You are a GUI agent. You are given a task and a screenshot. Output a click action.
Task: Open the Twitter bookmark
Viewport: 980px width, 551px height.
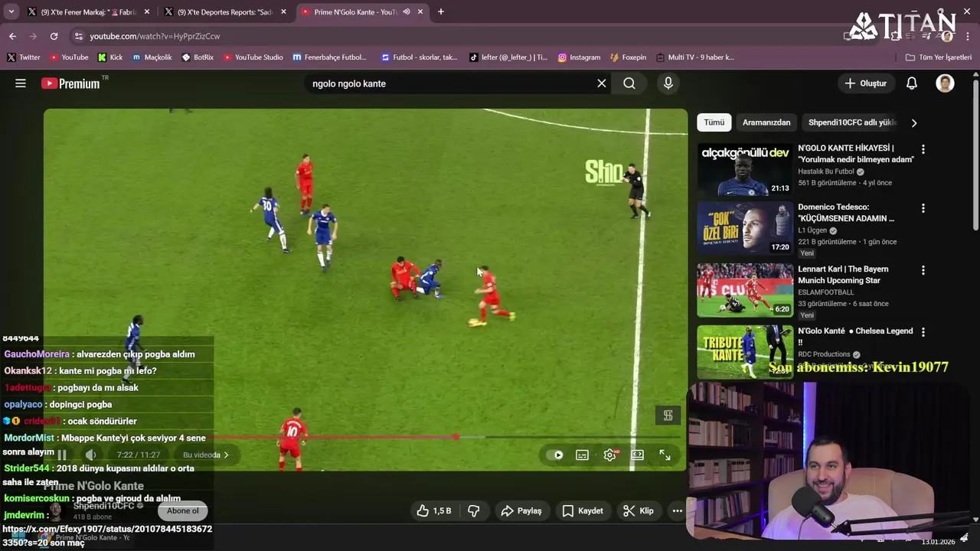(24, 57)
